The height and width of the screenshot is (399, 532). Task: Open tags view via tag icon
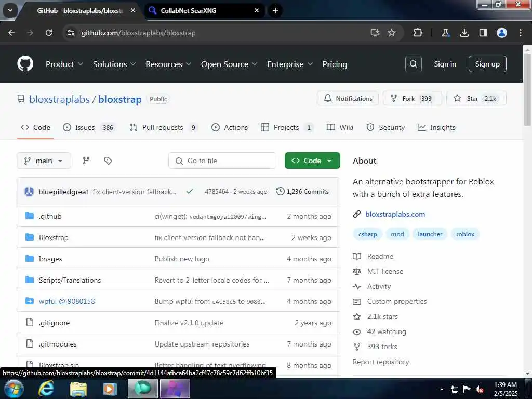click(108, 161)
